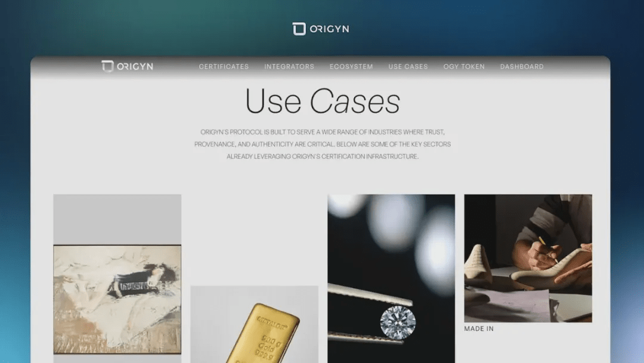Screen dimensions: 644x363
Task: Click the yellow pencil in craftsman's hand
Action: [x=548, y=249]
